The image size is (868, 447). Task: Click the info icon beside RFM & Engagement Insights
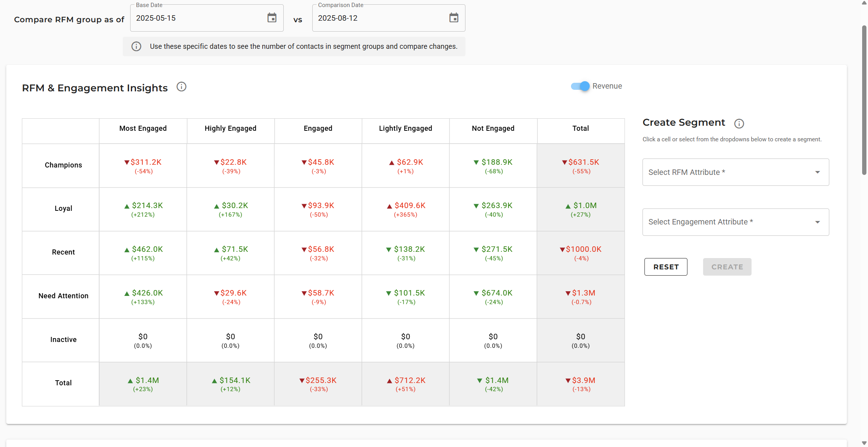(x=181, y=87)
